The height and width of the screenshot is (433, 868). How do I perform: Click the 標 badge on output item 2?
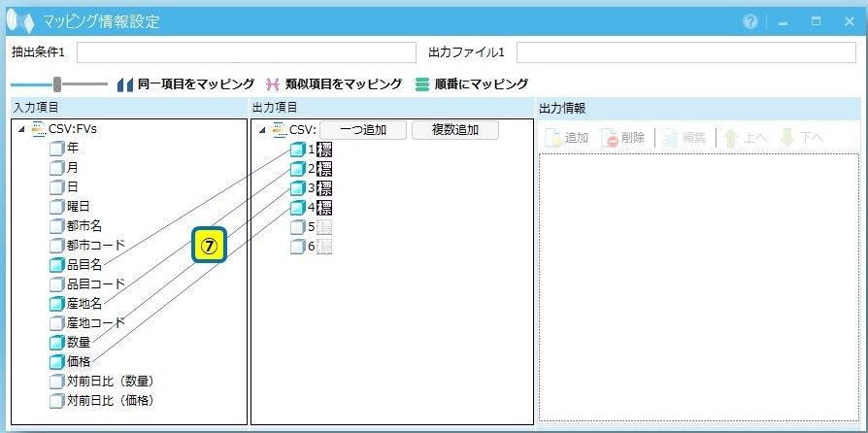point(324,169)
